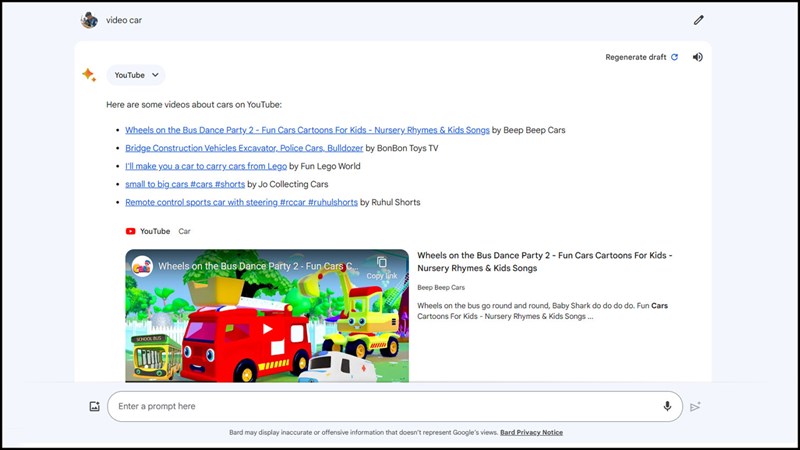This screenshot has width=800, height=450.
Task: Open small to big cars #shorts link
Action: (185, 184)
